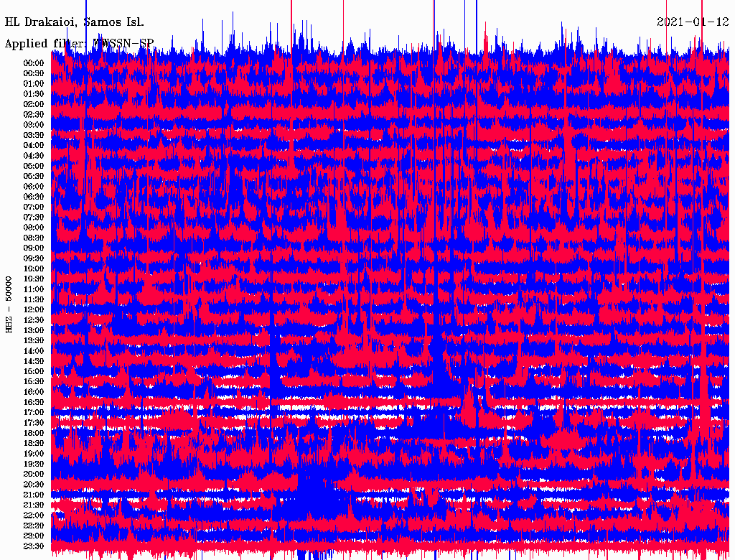The width and height of the screenshot is (735, 560).
Task: Click the 21:30 time row label
Action: pos(34,505)
